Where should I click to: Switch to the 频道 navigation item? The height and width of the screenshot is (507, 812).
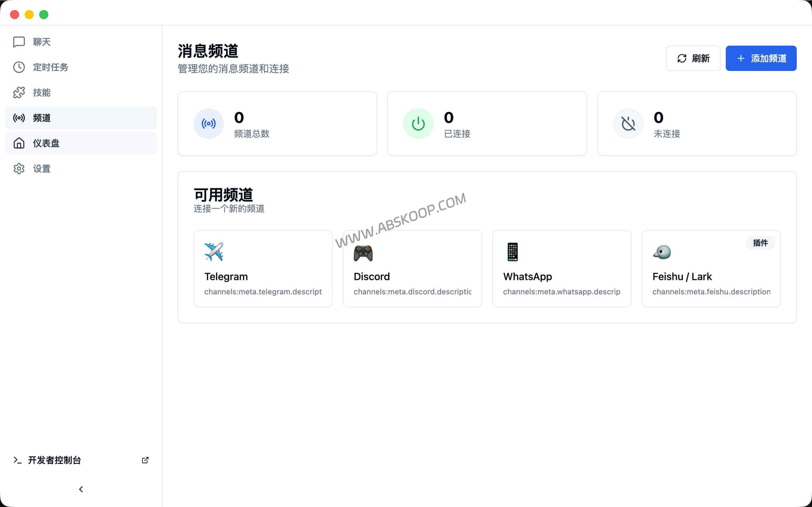41,118
